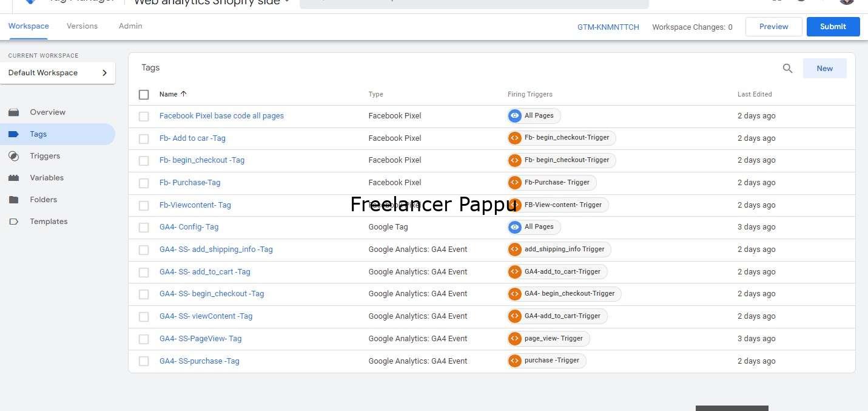This screenshot has width=868, height=411.
Task: Open GA4- SS- add_to_cart -Tag link
Action: pos(205,272)
